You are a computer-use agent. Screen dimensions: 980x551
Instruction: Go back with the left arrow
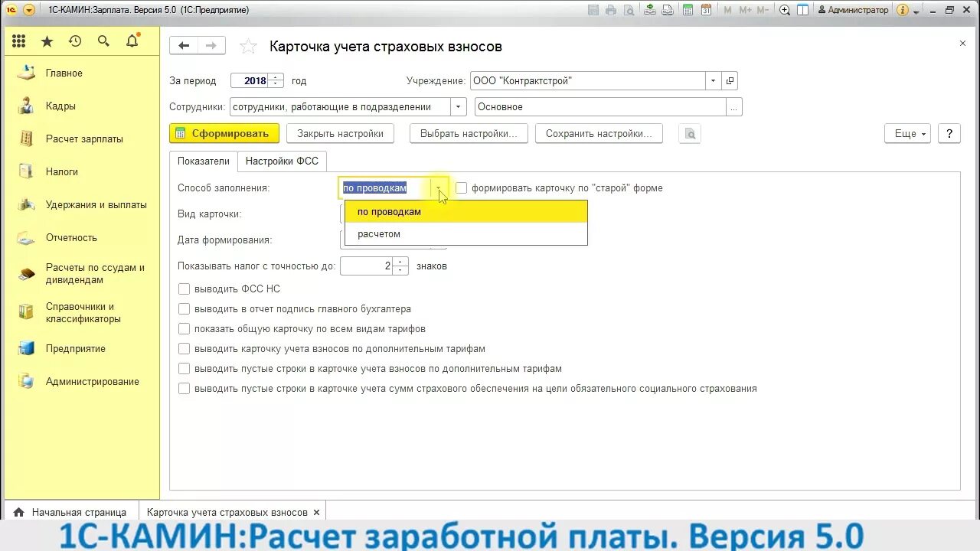[x=184, y=46]
